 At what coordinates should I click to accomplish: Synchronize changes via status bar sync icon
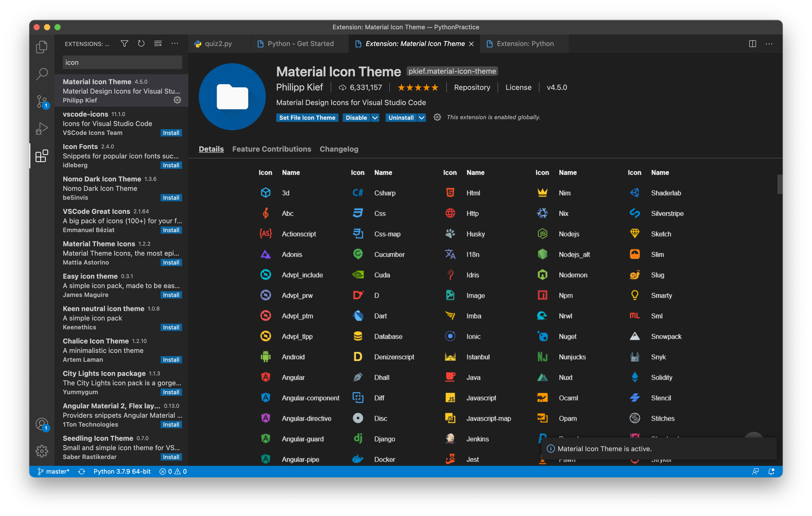point(82,472)
